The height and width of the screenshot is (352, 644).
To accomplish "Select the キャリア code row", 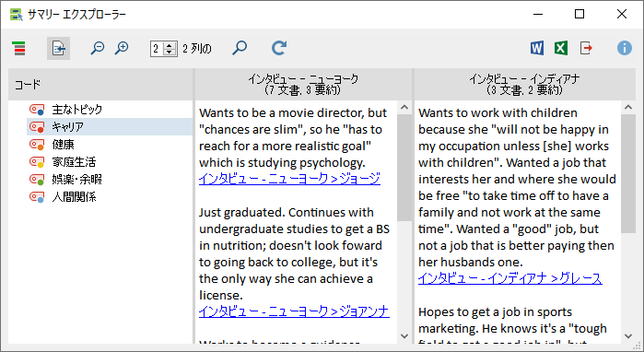I will pos(110,127).
